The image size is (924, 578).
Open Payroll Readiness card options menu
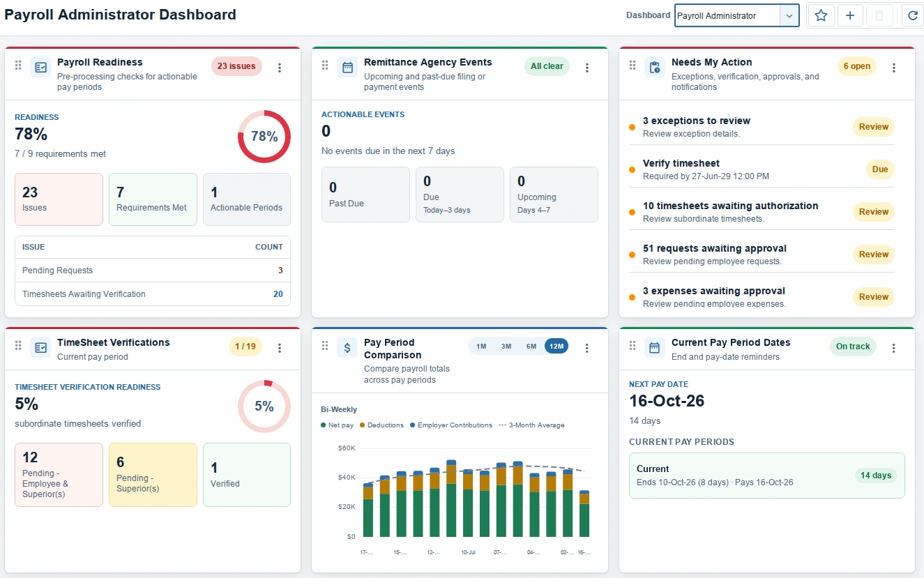[280, 68]
